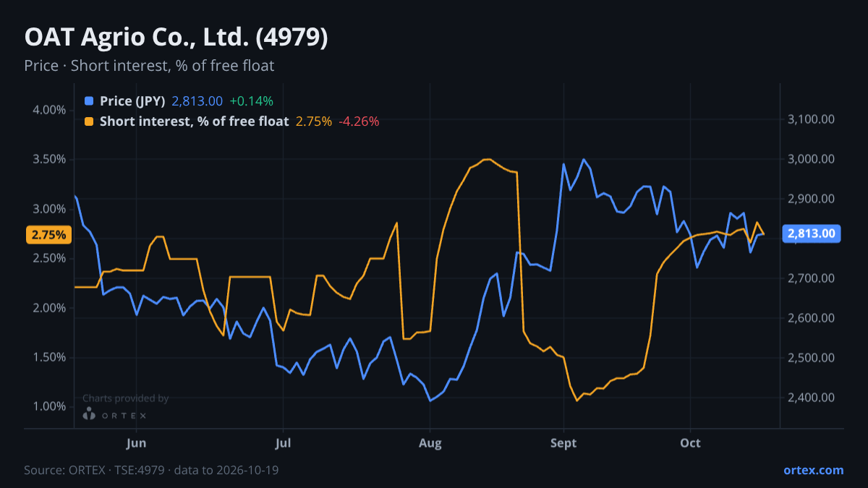Click the orange 2.75% axis marker badge
The height and width of the screenshot is (488, 868).
coord(48,234)
